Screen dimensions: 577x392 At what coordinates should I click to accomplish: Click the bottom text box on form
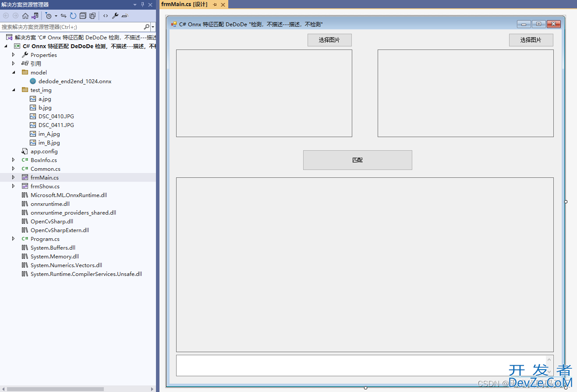pyautogui.click(x=365, y=365)
